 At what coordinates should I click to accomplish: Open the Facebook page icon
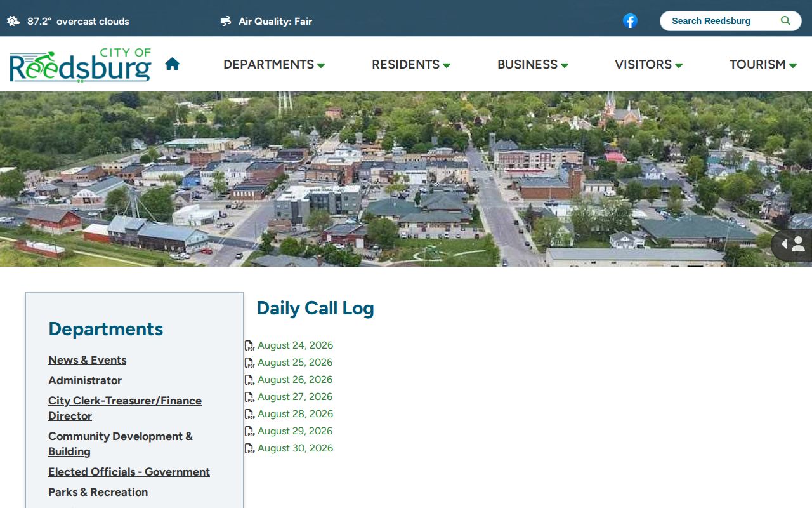point(630,21)
